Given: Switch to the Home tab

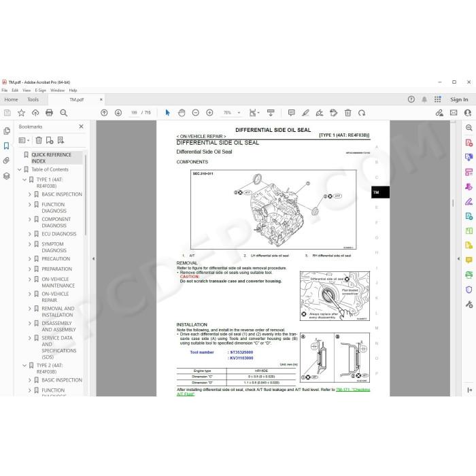Looking at the screenshot, I should pos(12,99).
